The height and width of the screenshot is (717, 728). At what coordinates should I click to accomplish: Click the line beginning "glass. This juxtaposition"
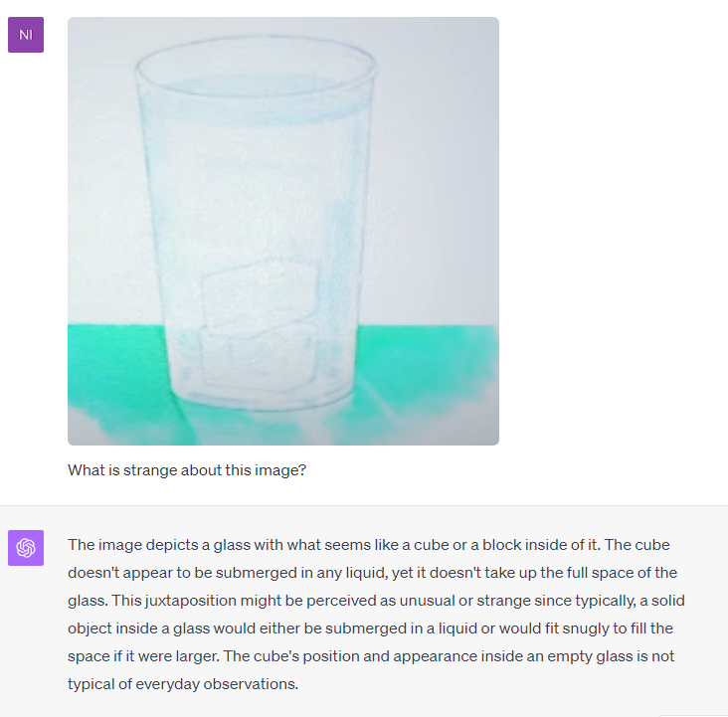376,601
